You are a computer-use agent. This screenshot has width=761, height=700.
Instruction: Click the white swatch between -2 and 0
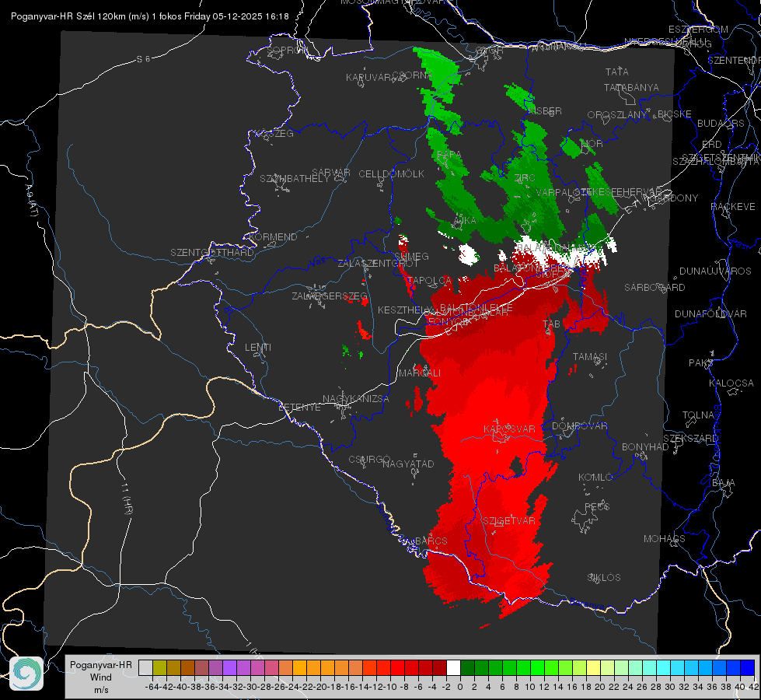click(453, 667)
